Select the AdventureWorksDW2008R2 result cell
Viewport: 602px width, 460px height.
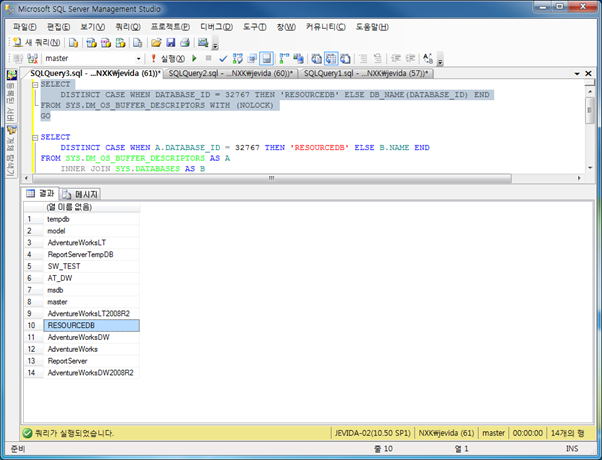92,373
